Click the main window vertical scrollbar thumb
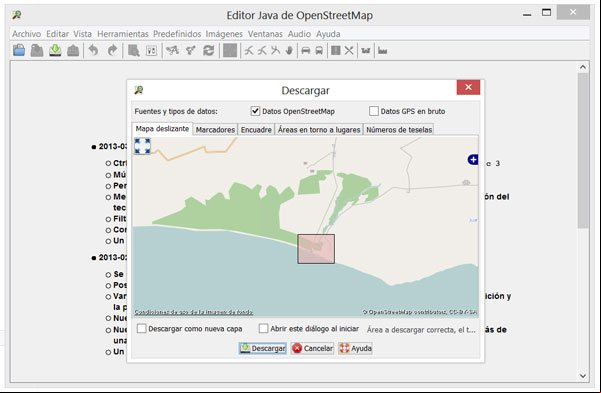The image size is (601, 393). [583, 151]
